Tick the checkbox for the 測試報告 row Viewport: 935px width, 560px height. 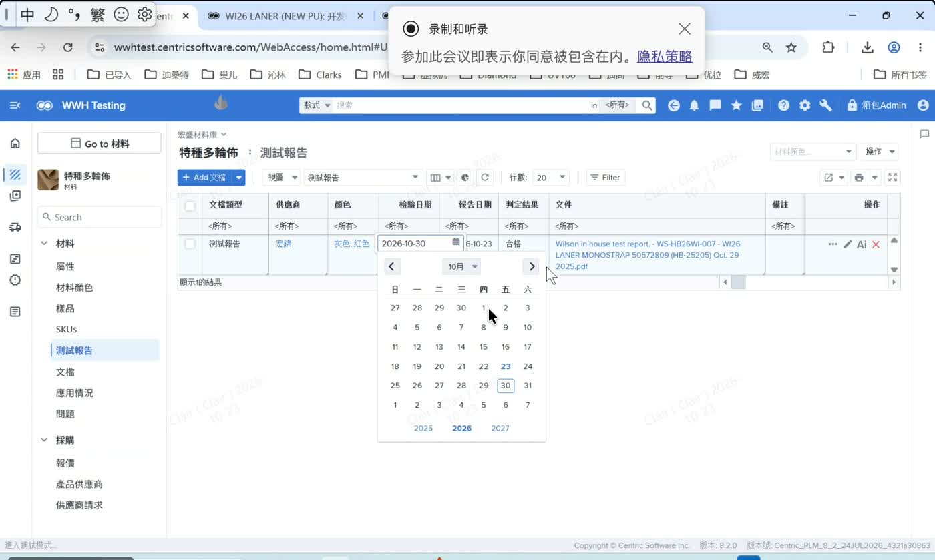(x=190, y=244)
